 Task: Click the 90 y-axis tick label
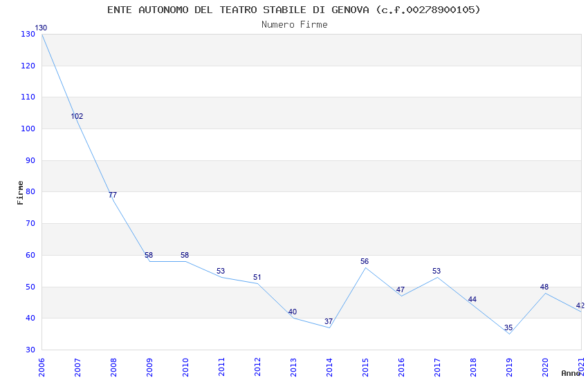pos(30,160)
